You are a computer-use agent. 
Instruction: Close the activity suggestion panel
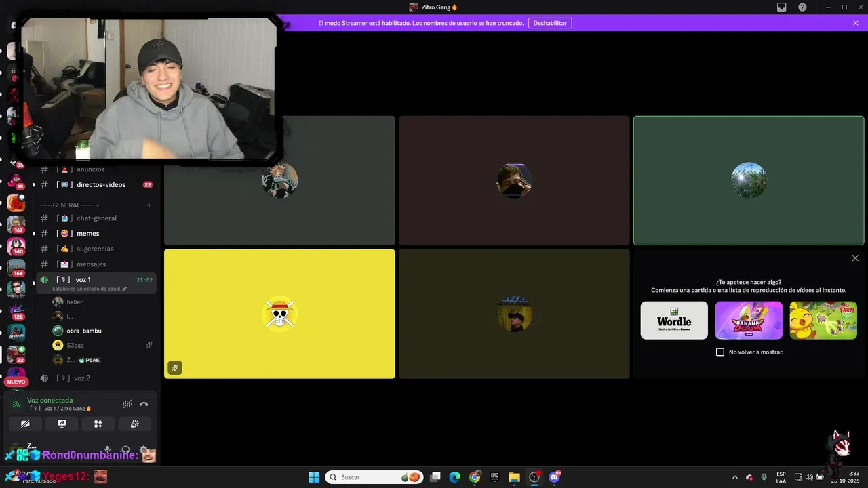[x=855, y=258]
